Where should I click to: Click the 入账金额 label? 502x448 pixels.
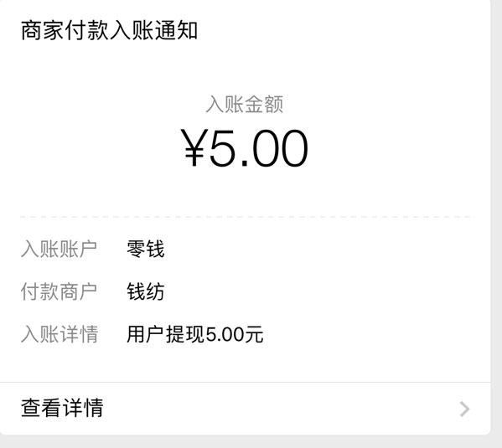244,105
